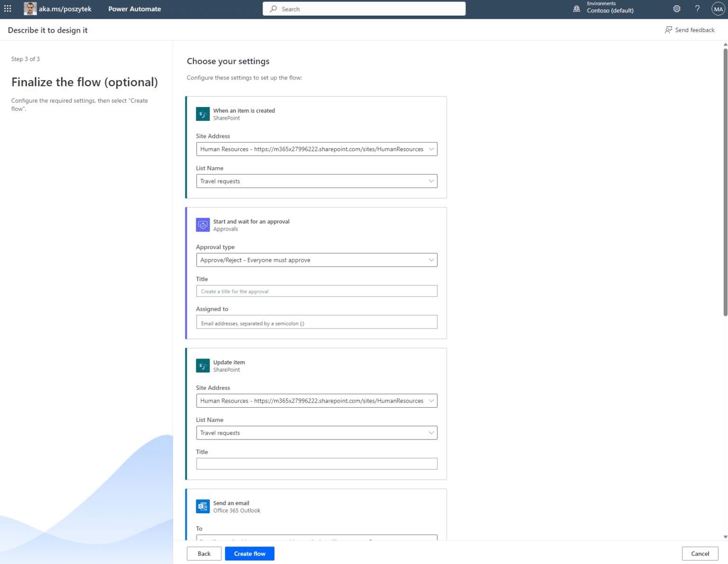Expand the trigger's Site Address dropdown
The image size is (728, 564).
pyautogui.click(x=317, y=149)
